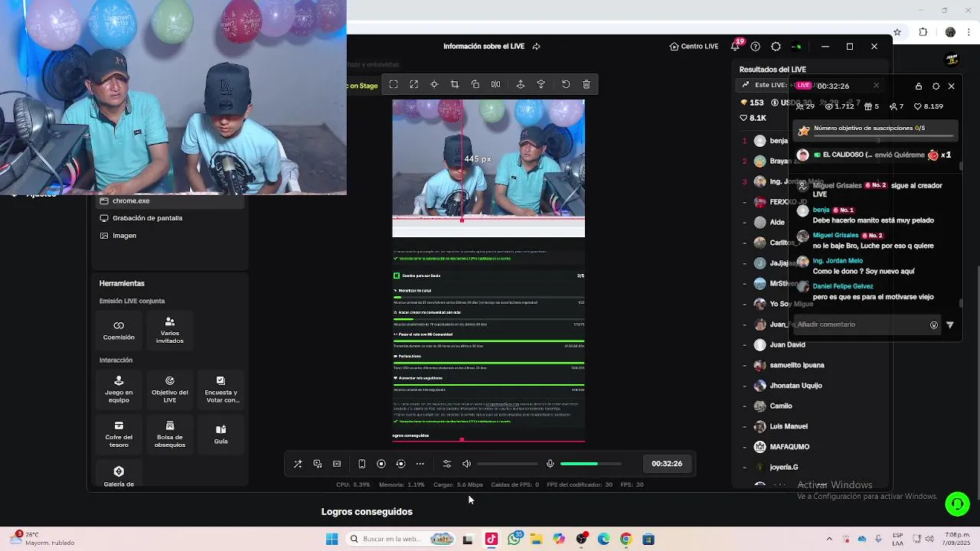Open Juego en equipo interaction

pyautogui.click(x=119, y=389)
